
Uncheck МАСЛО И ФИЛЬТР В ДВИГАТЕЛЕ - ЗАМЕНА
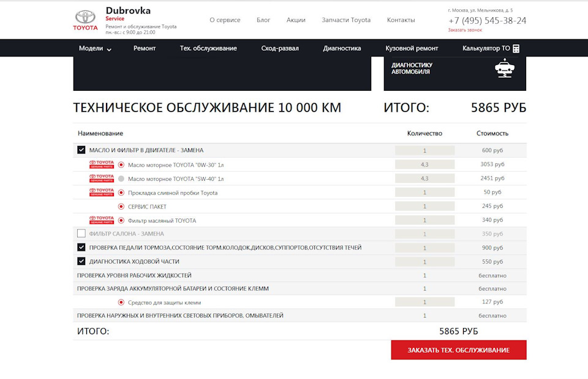tap(81, 150)
